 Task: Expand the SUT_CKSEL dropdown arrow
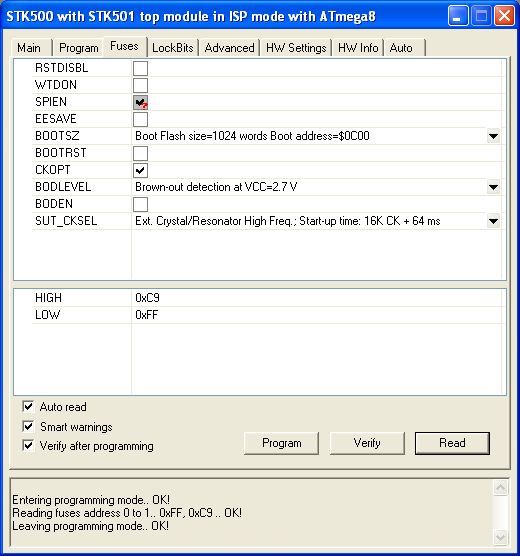(493, 221)
